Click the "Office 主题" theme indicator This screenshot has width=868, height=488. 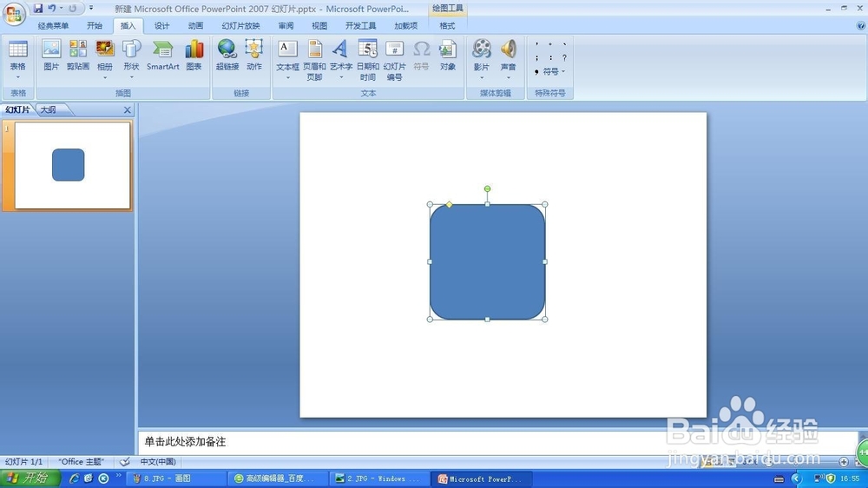click(81, 461)
